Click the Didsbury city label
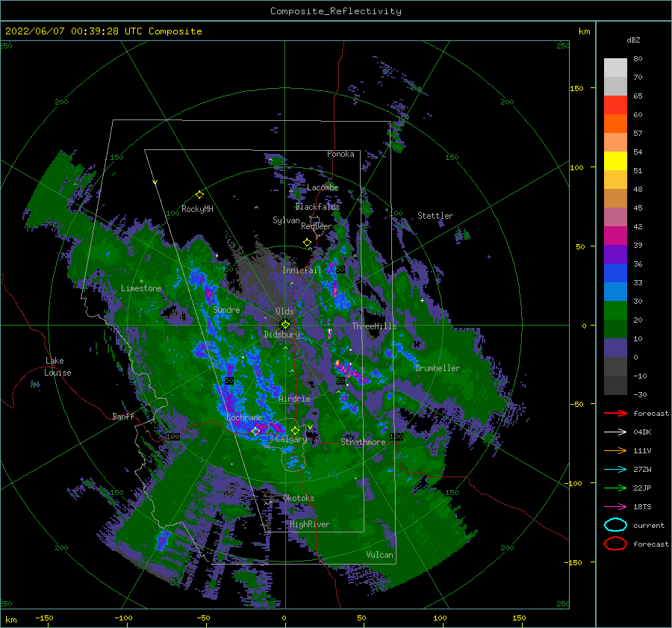Image resolution: width=672 pixels, height=628 pixels. [x=281, y=335]
